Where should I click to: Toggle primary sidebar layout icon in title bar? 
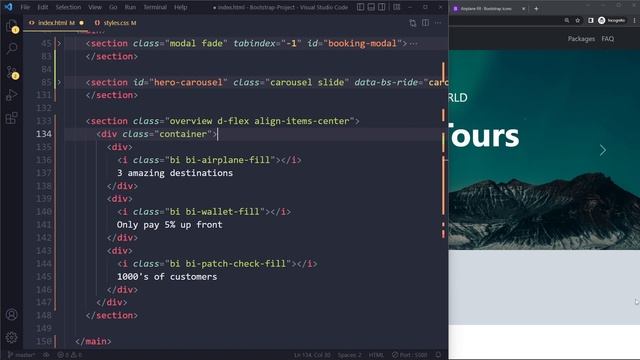point(360,7)
